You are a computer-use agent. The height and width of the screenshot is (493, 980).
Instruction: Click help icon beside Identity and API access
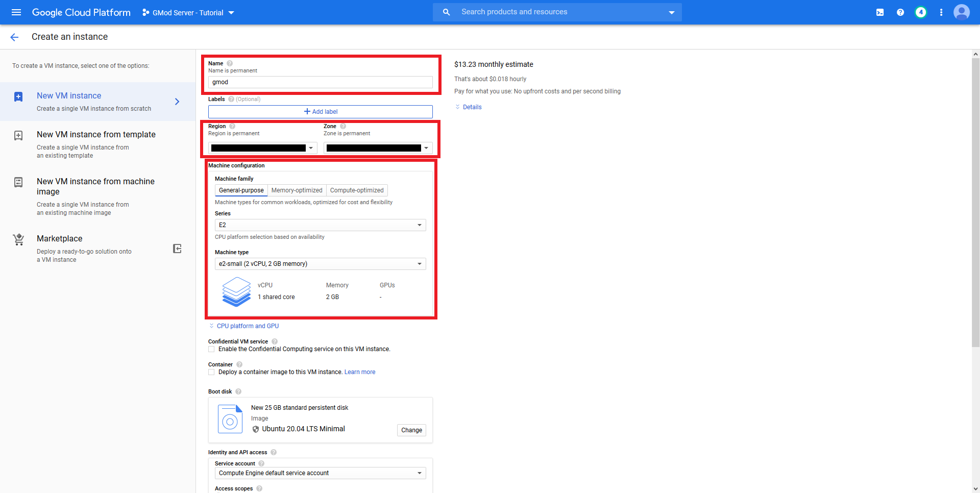[x=274, y=452]
